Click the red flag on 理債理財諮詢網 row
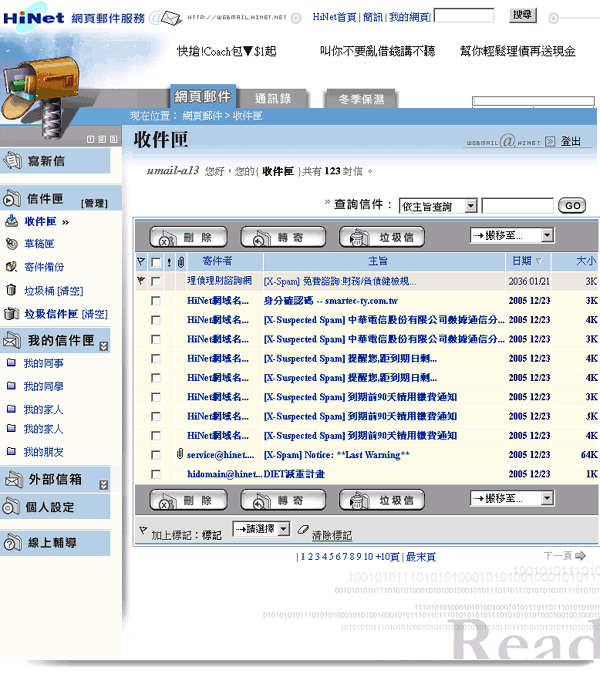 point(141,280)
